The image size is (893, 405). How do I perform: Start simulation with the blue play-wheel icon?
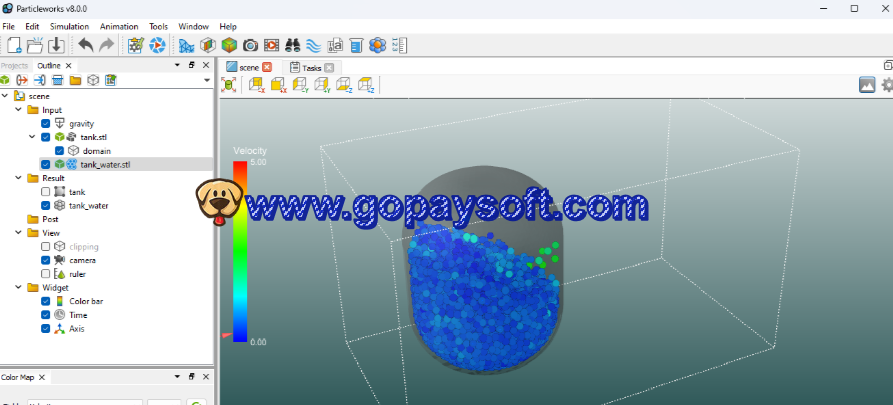tap(157, 45)
